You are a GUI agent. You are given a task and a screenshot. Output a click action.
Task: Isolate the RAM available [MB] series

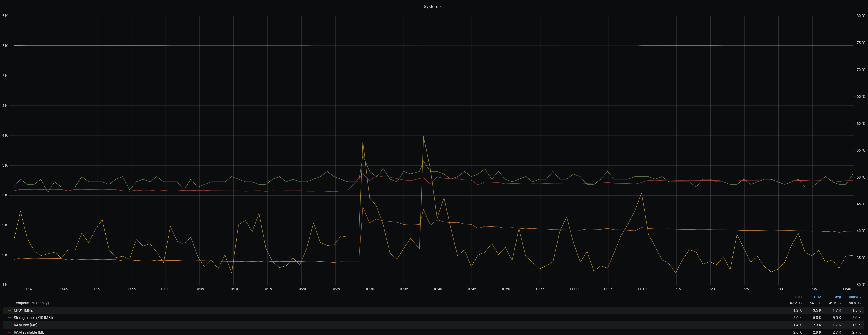point(29,332)
